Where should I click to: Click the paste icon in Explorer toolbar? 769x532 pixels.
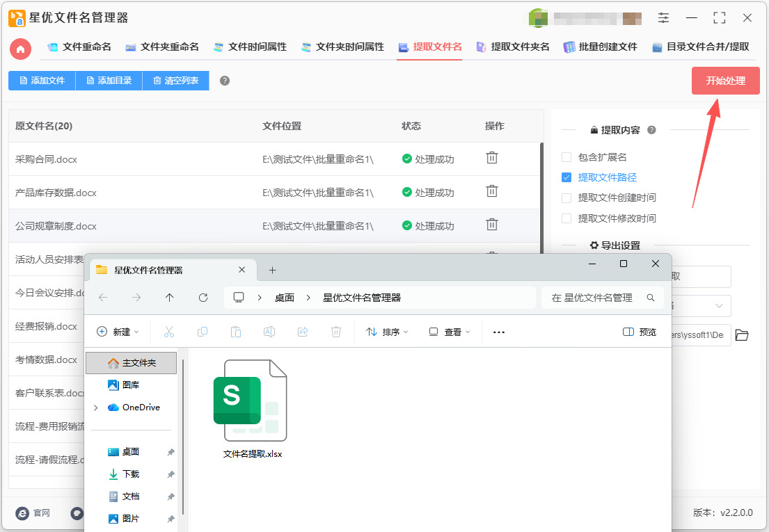[x=236, y=332]
